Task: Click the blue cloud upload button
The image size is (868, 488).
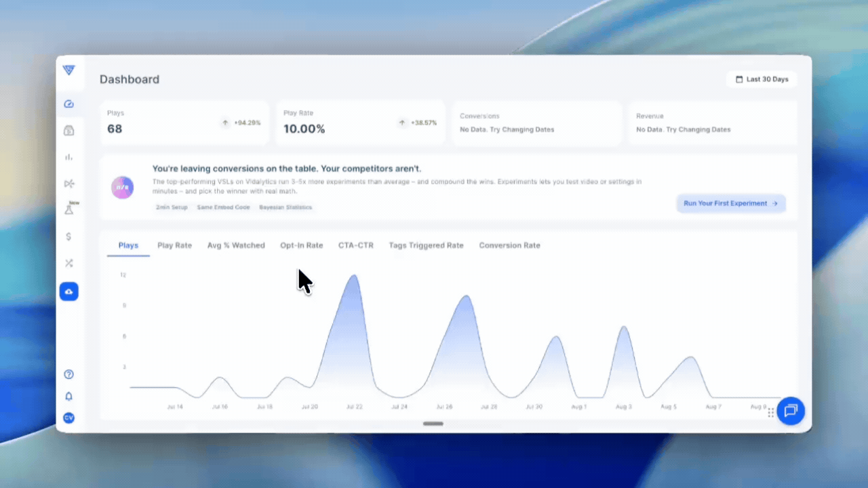Action: pyautogui.click(x=68, y=291)
